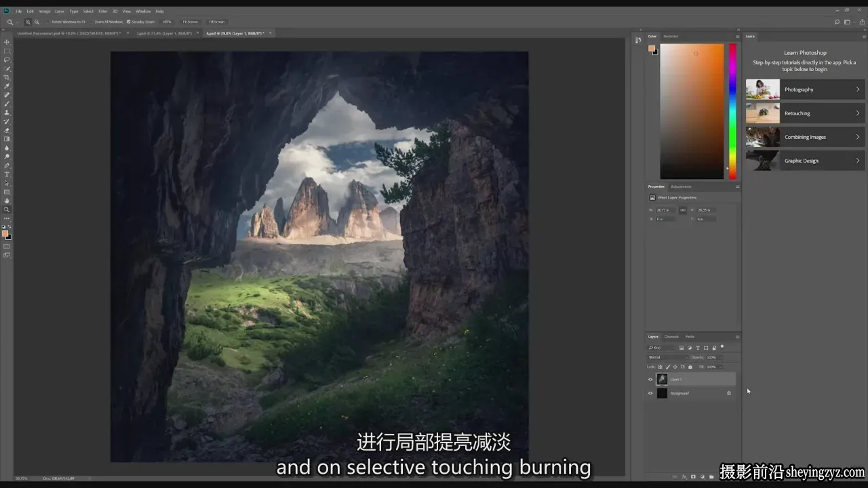Viewport: 868px width, 488px height.
Task: Open search icon at top right
Action: tap(837, 22)
